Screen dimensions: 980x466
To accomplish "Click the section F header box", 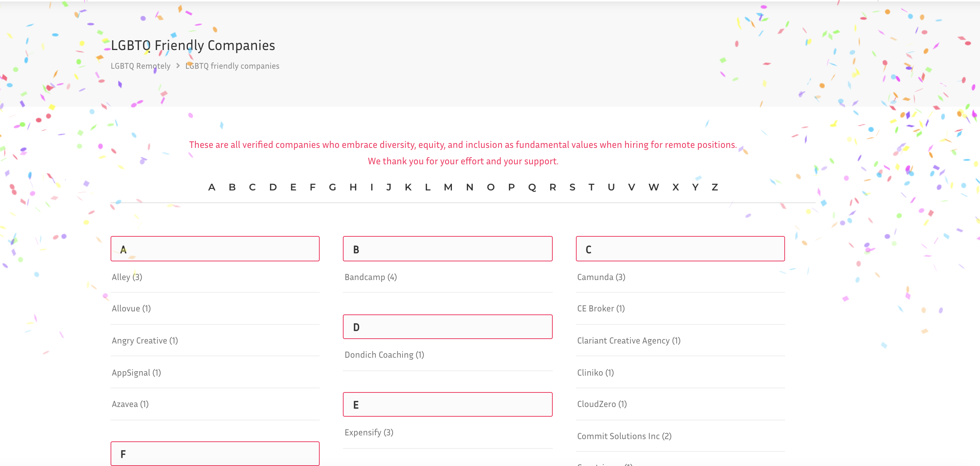I will 215,453.
